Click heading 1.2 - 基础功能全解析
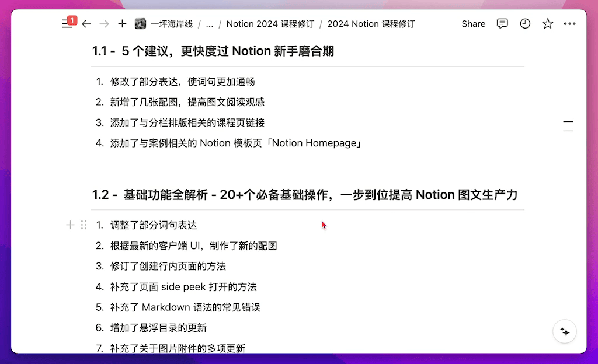 point(304,195)
